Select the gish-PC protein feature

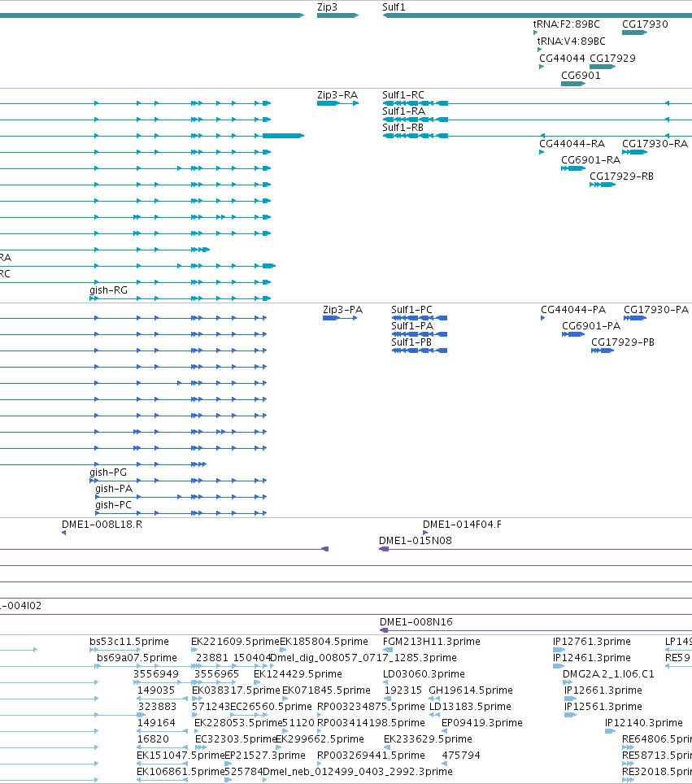(181, 513)
